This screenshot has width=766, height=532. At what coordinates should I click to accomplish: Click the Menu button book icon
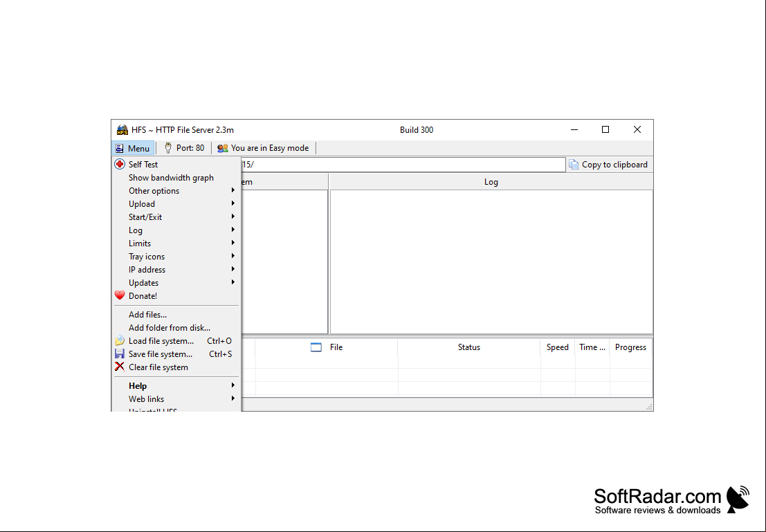120,148
